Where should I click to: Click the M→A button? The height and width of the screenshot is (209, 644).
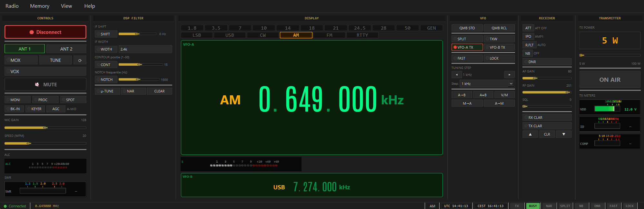pyautogui.click(x=467, y=103)
